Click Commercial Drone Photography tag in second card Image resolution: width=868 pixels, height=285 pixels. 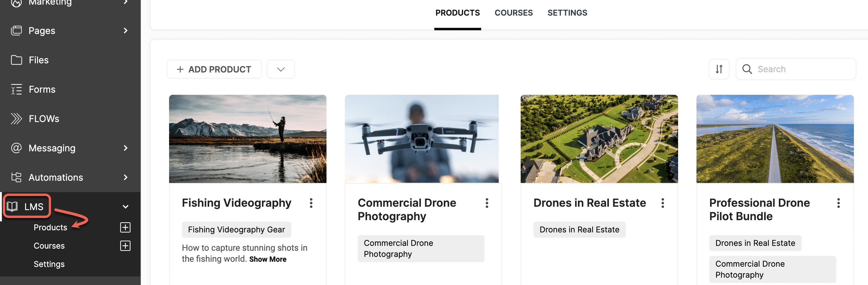pos(421,248)
